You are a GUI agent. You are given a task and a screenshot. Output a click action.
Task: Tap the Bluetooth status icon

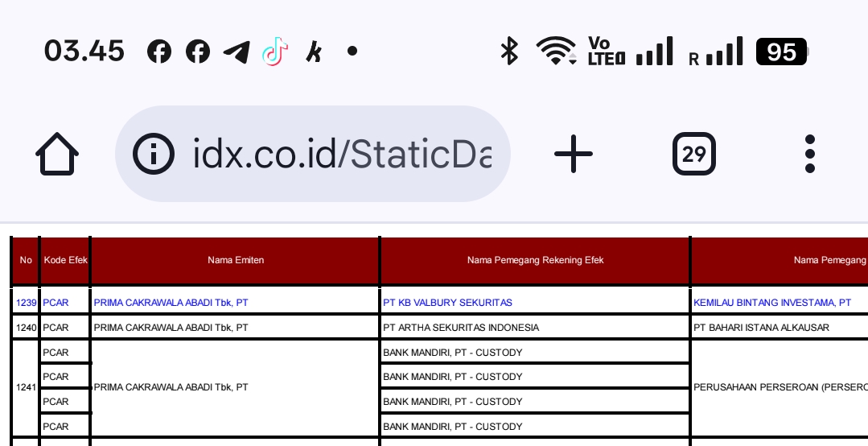(509, 51)
